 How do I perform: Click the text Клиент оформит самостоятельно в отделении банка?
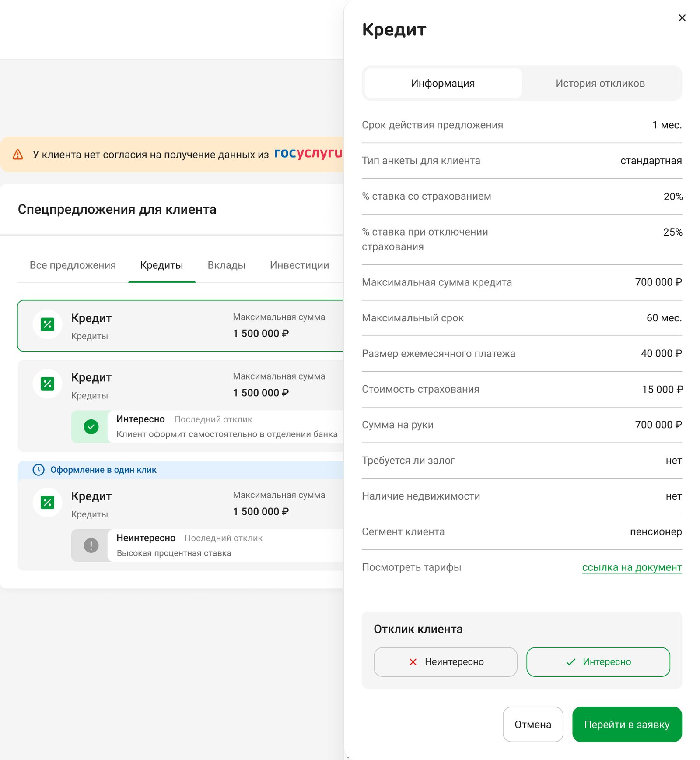click(227, 434)
